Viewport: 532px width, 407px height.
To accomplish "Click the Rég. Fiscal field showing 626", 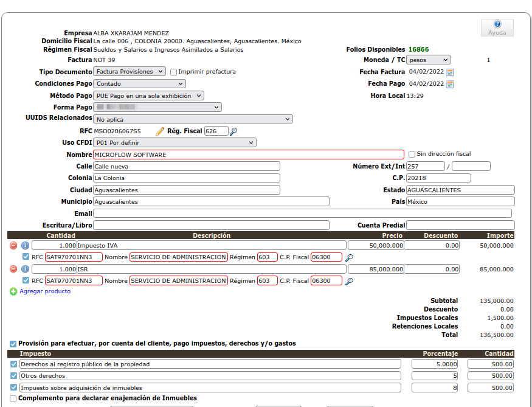I will tap(216, 131).
